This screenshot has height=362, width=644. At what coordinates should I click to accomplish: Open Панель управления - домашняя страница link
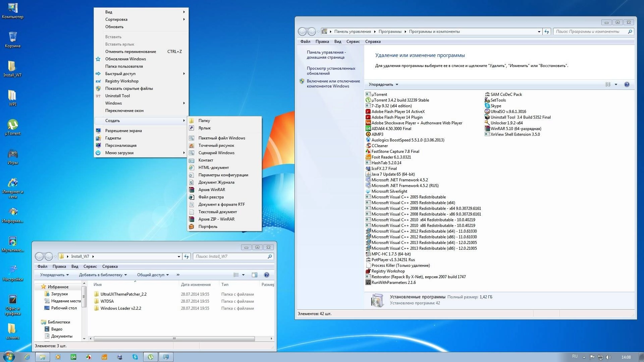pos(326,55)
